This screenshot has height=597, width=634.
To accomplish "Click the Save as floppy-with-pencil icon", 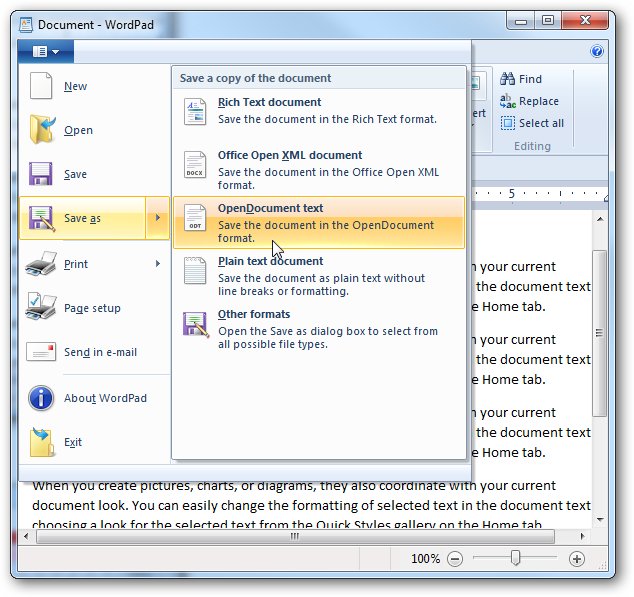I will coord(42,218).
